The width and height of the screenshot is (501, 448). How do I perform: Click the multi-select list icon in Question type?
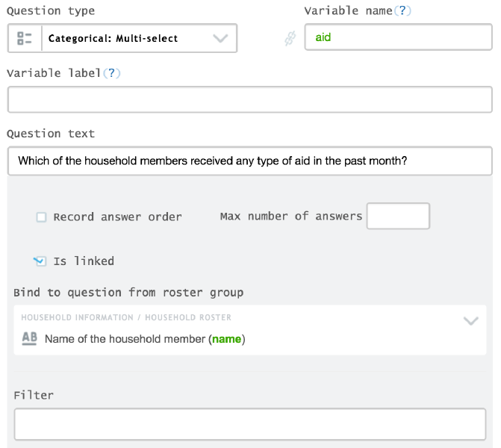point(25,38)
